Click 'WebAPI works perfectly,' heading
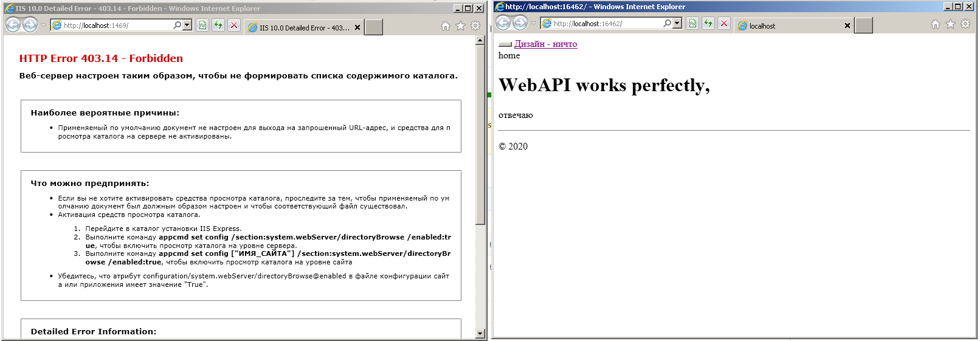Viewport: 980px width, 341px height. 604,85
